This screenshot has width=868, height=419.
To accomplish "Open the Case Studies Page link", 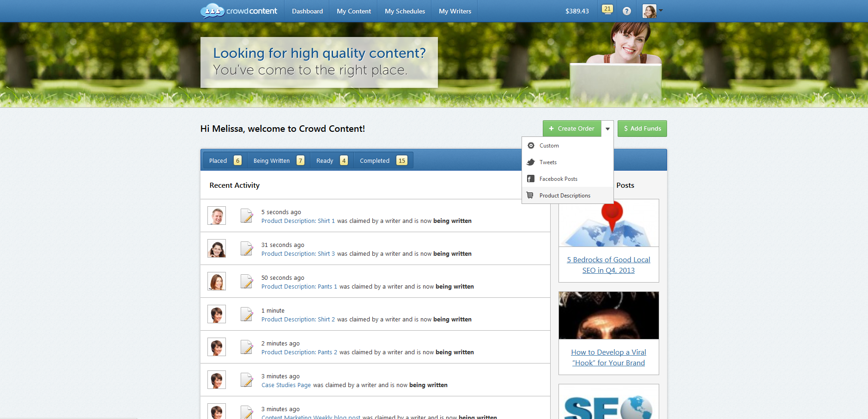I will (286, 385).
